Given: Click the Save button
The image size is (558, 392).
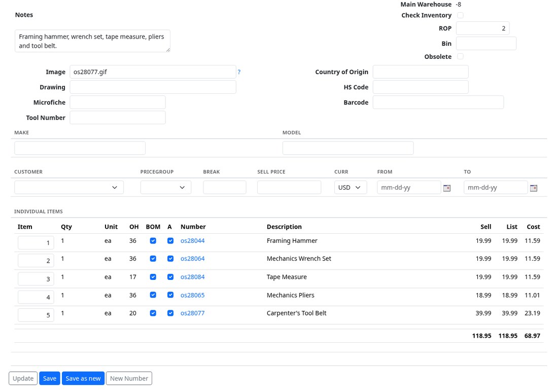Looking at the screenshot, I should click(x=50, y=378).
